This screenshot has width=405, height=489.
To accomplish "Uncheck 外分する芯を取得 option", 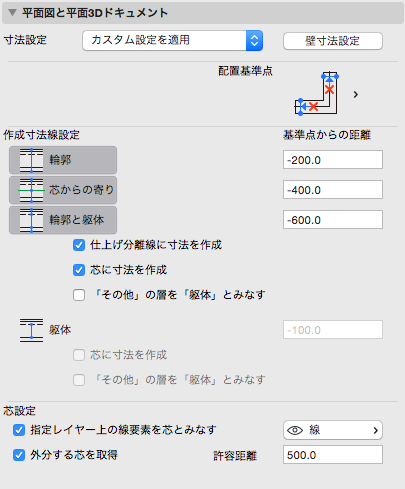I will 19,455.
